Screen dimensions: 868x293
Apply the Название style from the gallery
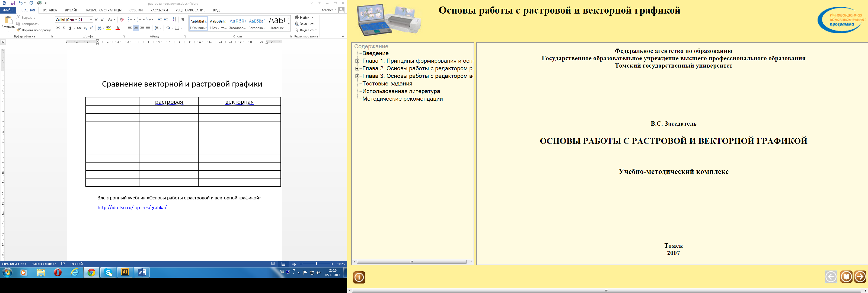coord(277,23)
